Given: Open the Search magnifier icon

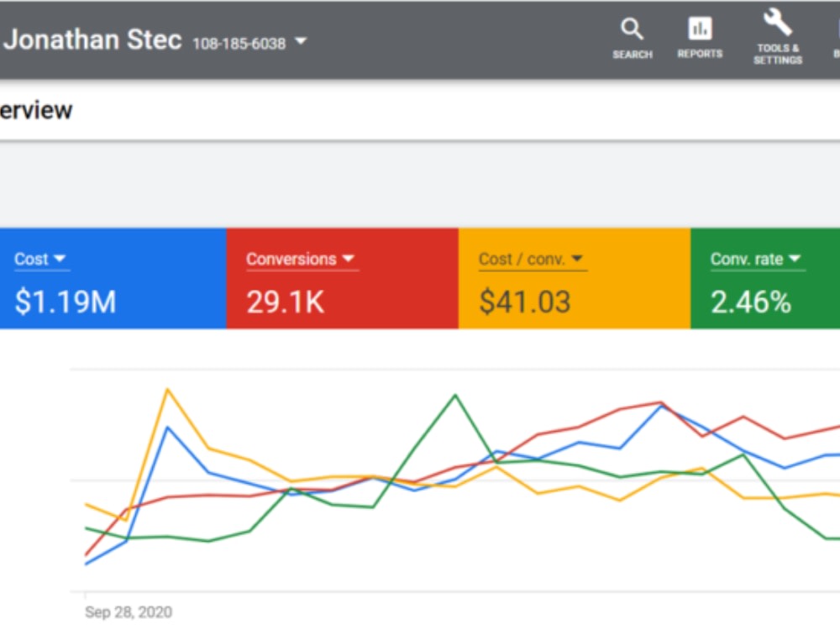Looking at the screenshot, I should coord(632,29).
